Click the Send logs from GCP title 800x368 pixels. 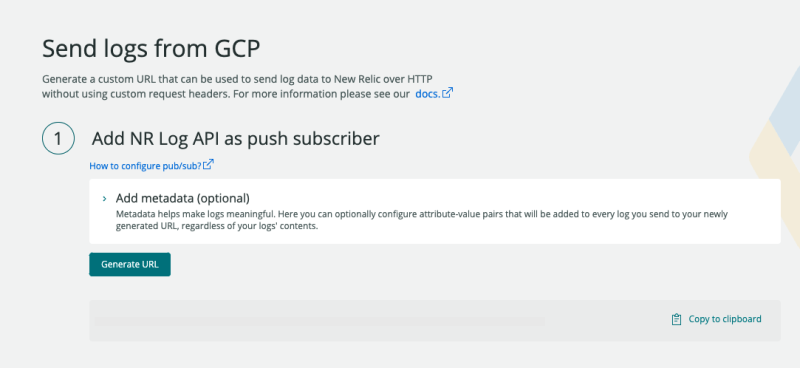[x=151, y=50]
